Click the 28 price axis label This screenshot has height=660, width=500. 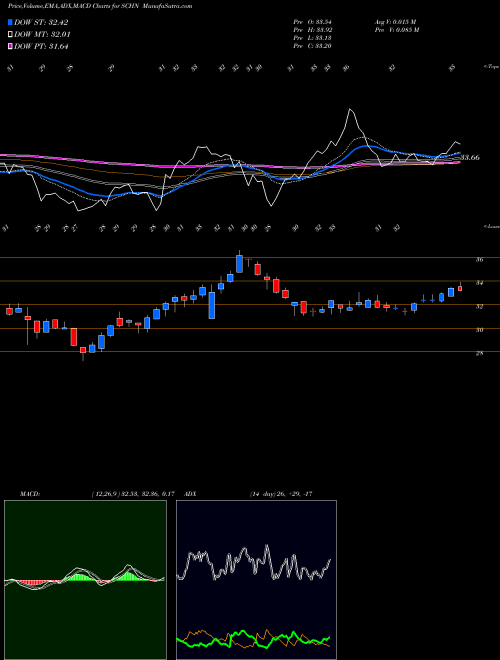point(479,354)
